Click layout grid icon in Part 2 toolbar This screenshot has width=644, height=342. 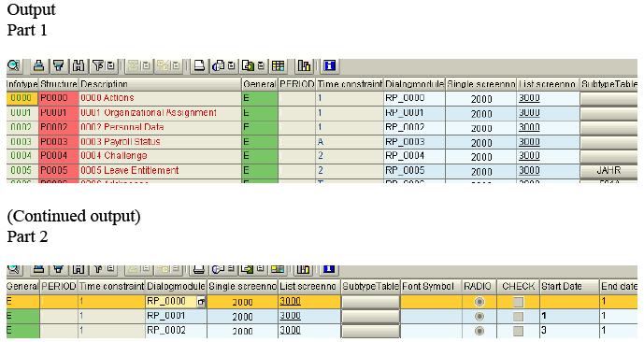278,269
